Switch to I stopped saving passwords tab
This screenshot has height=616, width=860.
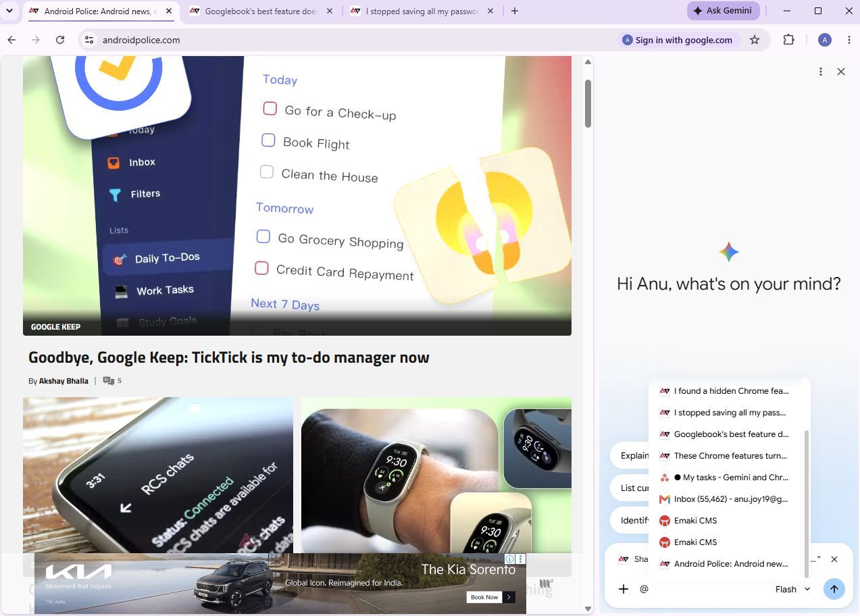click(x=422, y=11)
